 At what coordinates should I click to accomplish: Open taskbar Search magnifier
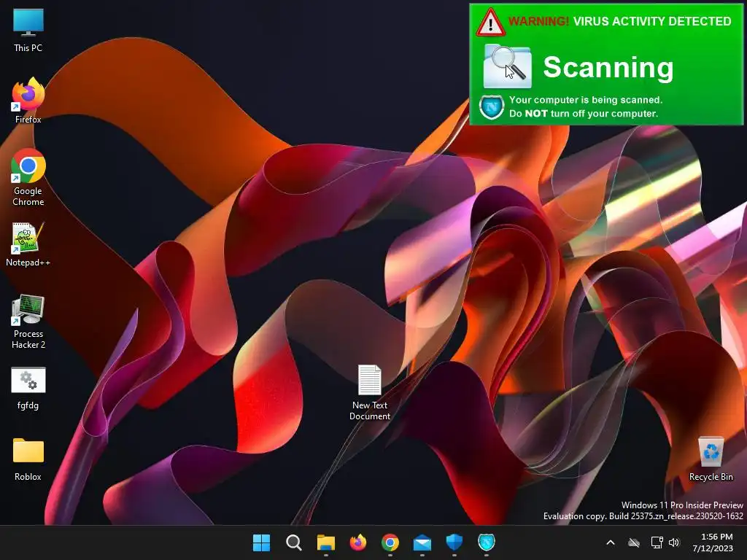(x=293, y=542)
